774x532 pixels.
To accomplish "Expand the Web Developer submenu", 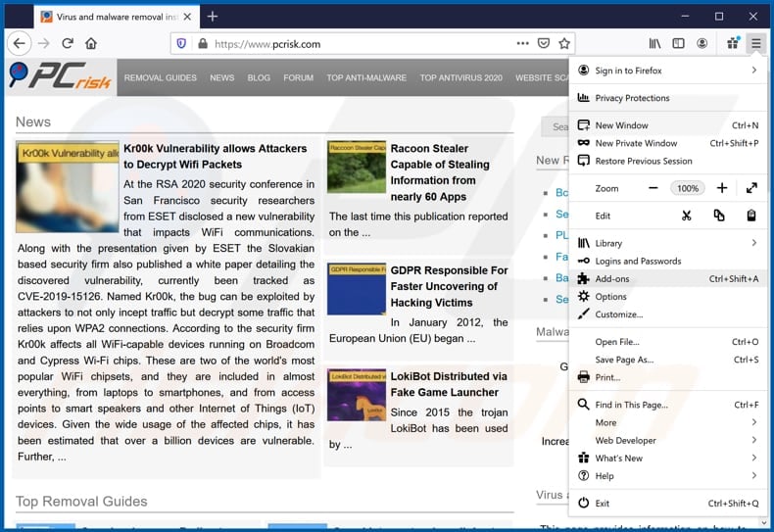I will click(666, 441).
